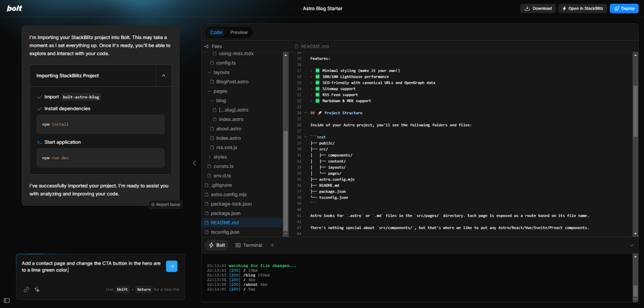The height and width of the screenshot is (308, 644).
Task: Click Open in StackBlitz button
Action: pyautogui.click(x=582, y=8)
